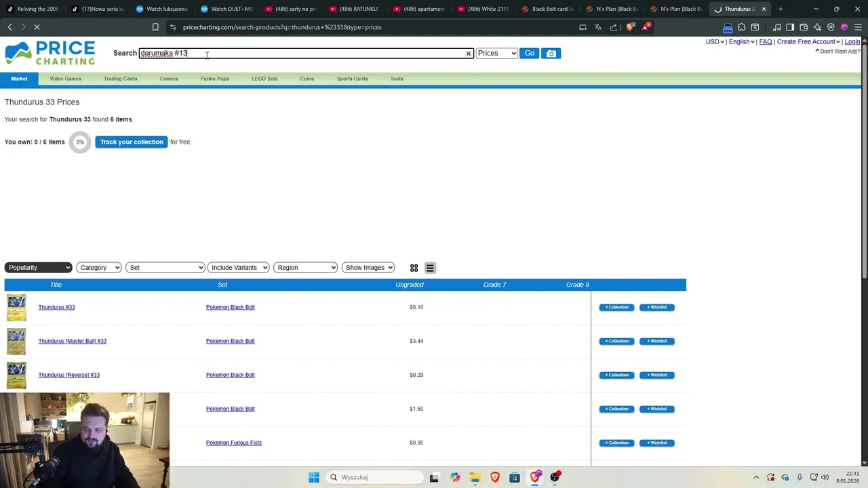This screenshot has width=868, height=488.
Task: Open the Comics menu
Action: point(169,79)
